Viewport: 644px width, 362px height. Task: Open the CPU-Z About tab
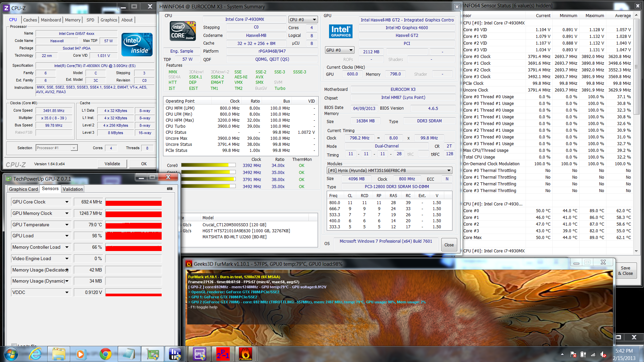pyautogui.click(x=127, y=20)
